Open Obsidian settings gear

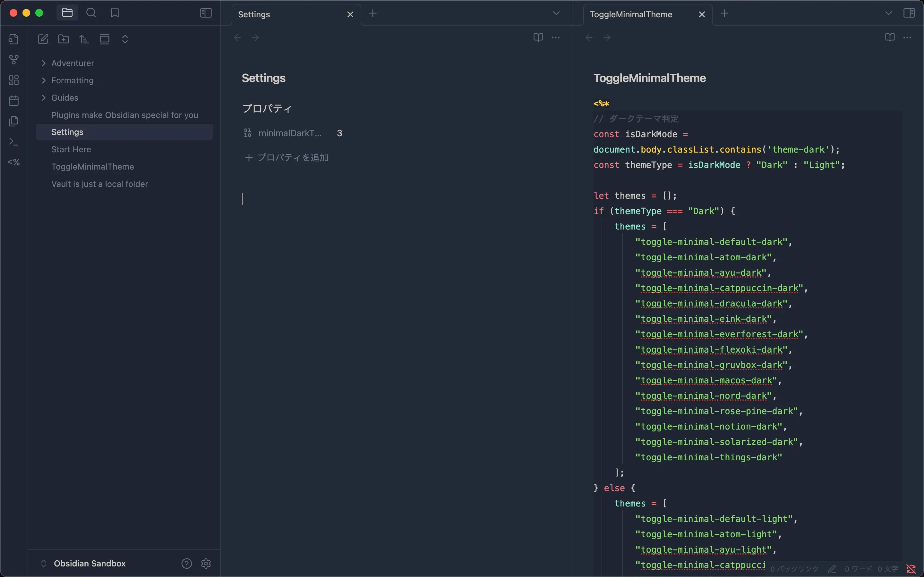tap(206, 563)
